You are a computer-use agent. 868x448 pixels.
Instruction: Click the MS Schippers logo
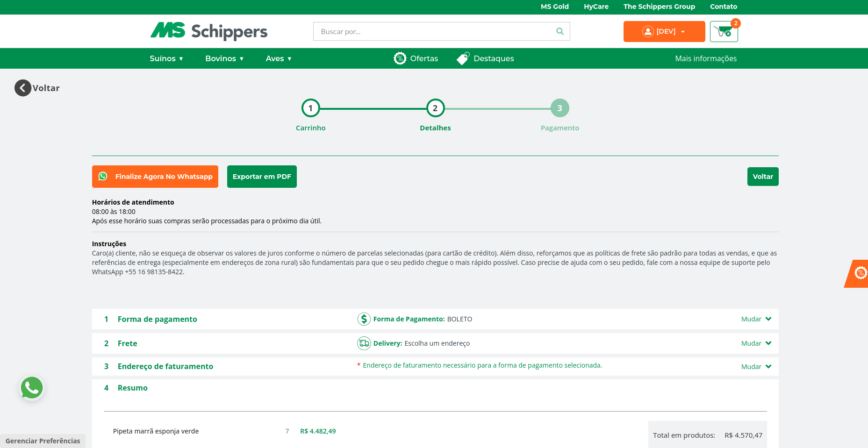point(208,31)
